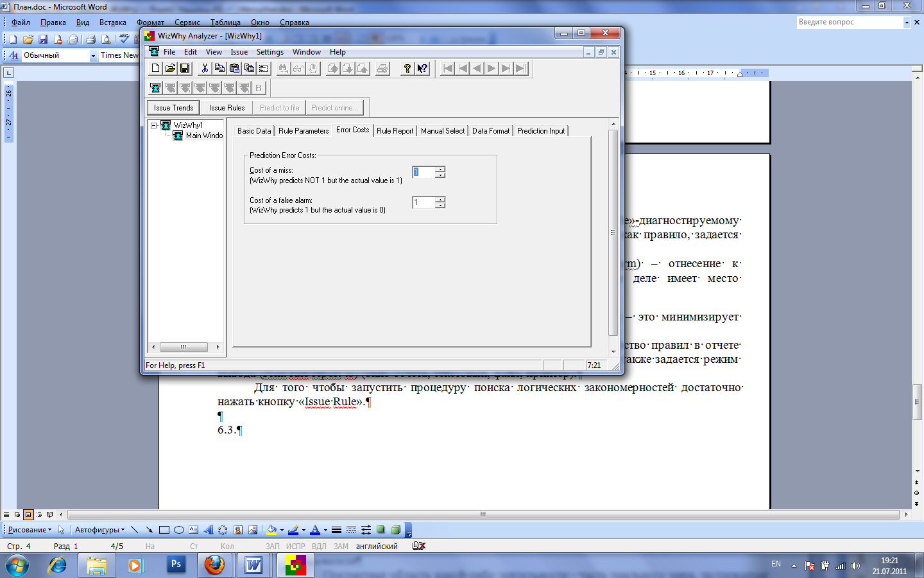Click fill color paint bucket swatch
The height and width of the screenshot is (578, 924).
(271, 530)
